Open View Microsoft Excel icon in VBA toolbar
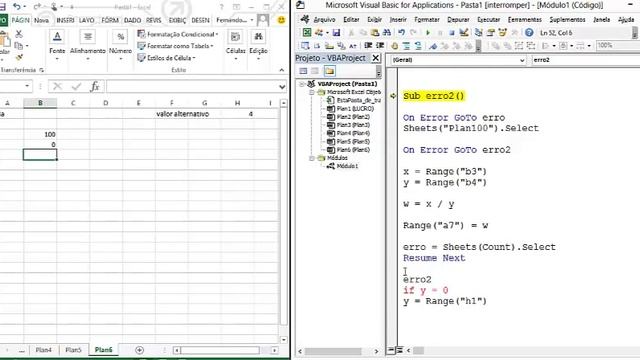The width and height of the screenshot is (640, 360). click(x=307, y=33)
